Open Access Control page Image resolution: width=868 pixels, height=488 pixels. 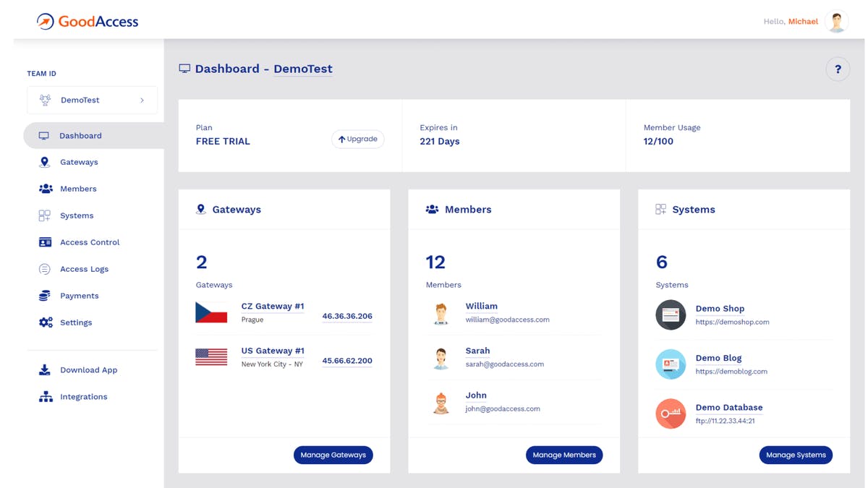[x=90, y=242]
